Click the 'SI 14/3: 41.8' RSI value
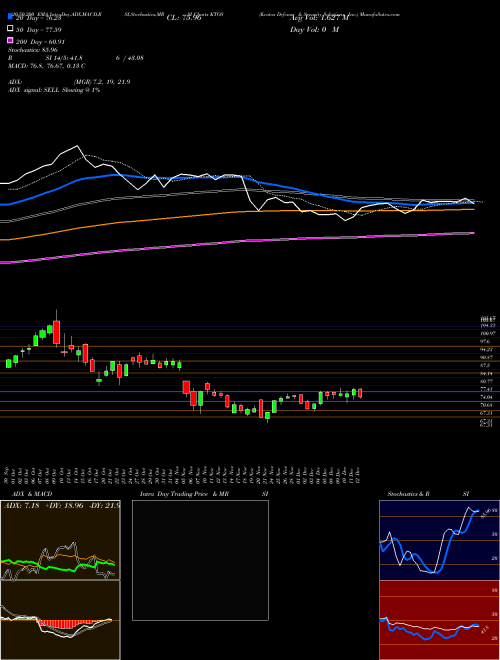Image resolution: width=500 pixels, height=660 pixels. pos(62,58)
